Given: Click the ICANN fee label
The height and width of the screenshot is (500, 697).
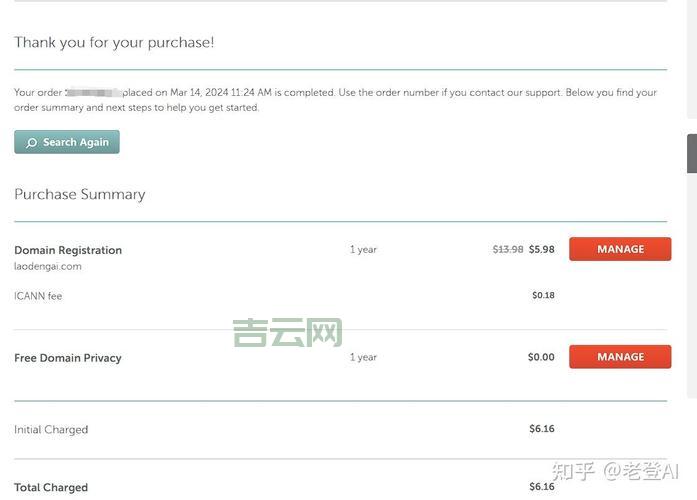Looking at the screenshot, I should tap(38, 296).
